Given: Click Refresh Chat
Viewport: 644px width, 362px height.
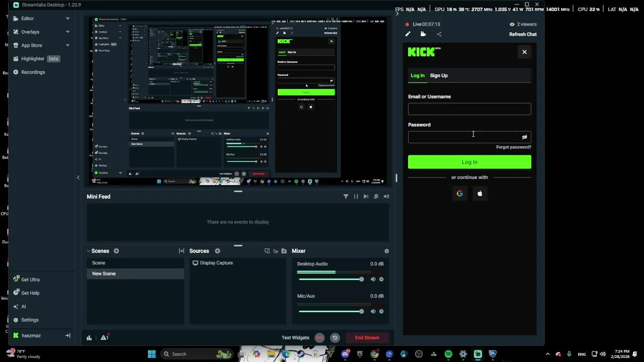Looking at the screenshot, I should point(523,34).
